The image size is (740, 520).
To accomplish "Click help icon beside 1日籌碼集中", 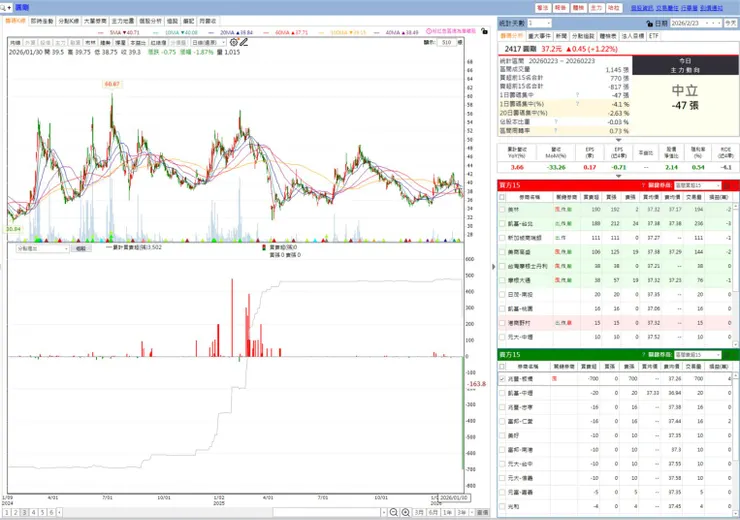I will click(x=577, y=95).
